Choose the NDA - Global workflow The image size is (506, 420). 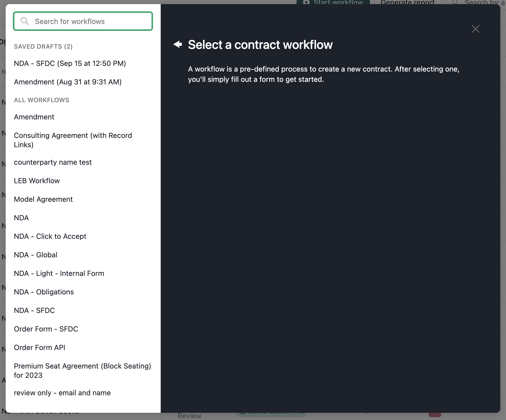[x=36, y=255]
